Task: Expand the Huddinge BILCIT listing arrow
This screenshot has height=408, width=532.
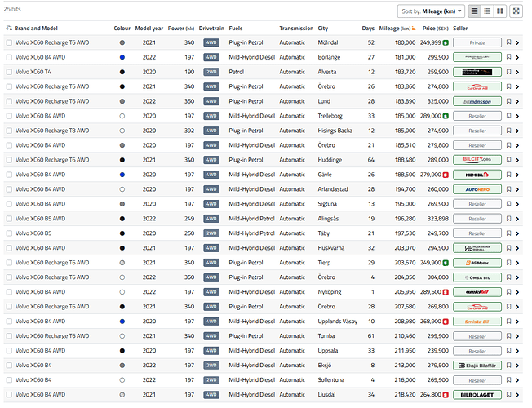Action: 517,160
